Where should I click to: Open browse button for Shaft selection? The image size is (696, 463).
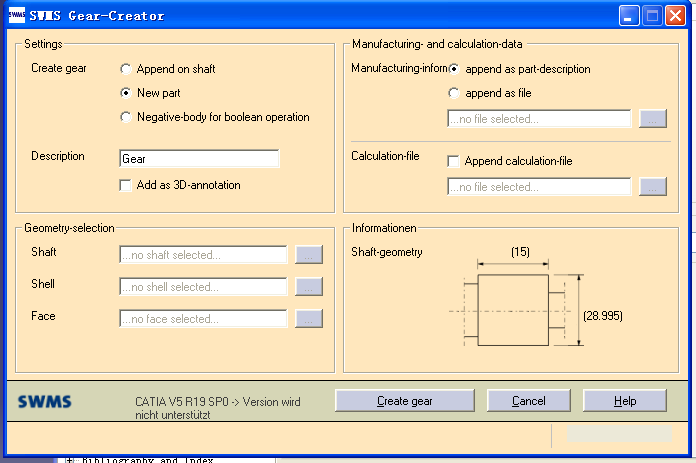[309, 254]
